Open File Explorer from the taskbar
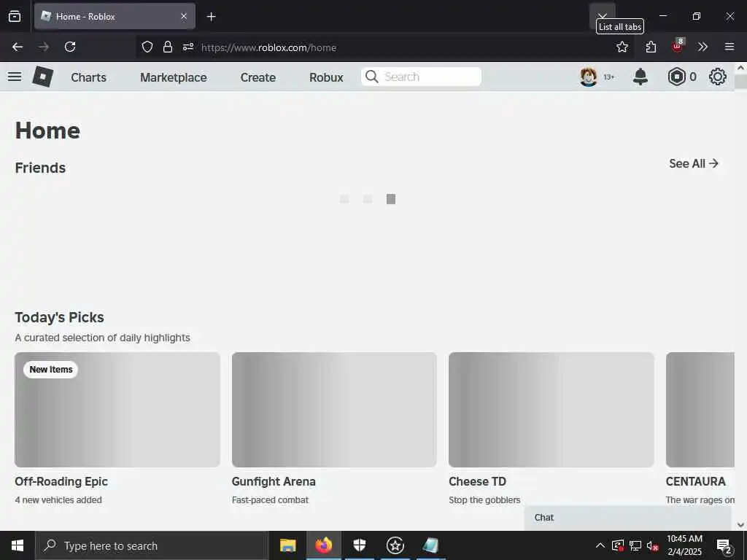747x560 pixels. coord(287,545)
